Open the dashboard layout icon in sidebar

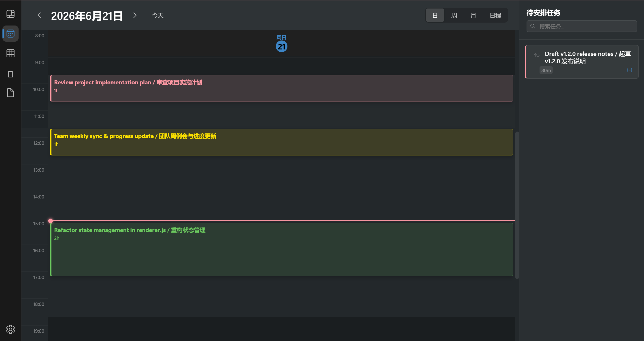[10, 14]
